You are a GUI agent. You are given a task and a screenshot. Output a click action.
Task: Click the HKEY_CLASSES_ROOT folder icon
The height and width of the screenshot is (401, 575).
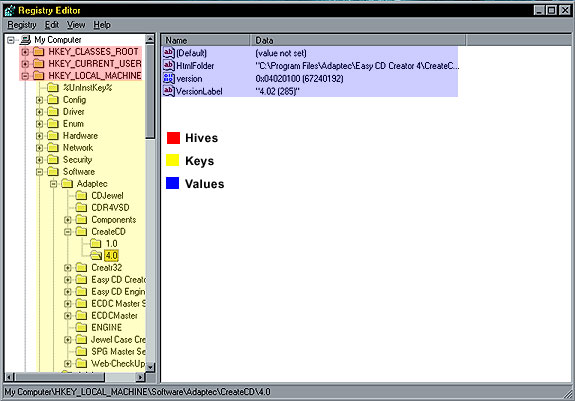click(39, 52)
